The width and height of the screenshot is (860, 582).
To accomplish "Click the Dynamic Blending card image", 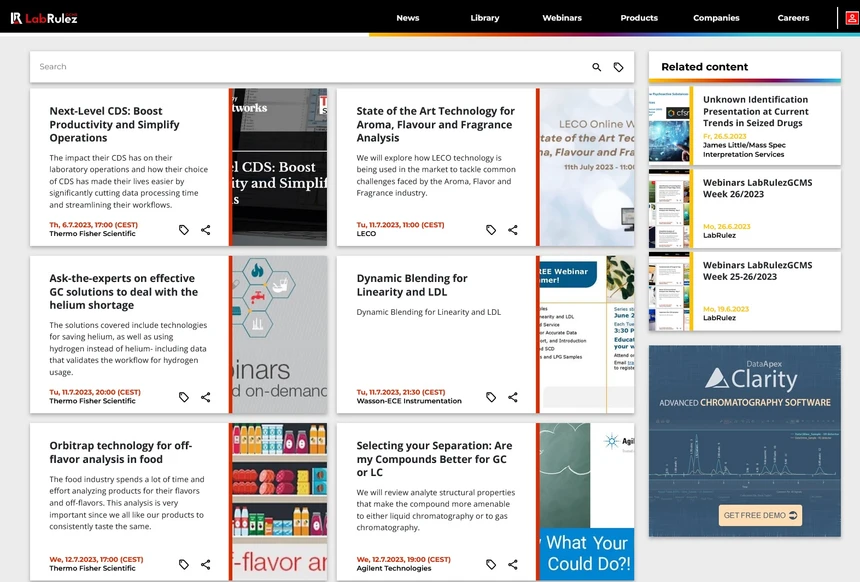I will pyautogui.click(x=587, y=335).
